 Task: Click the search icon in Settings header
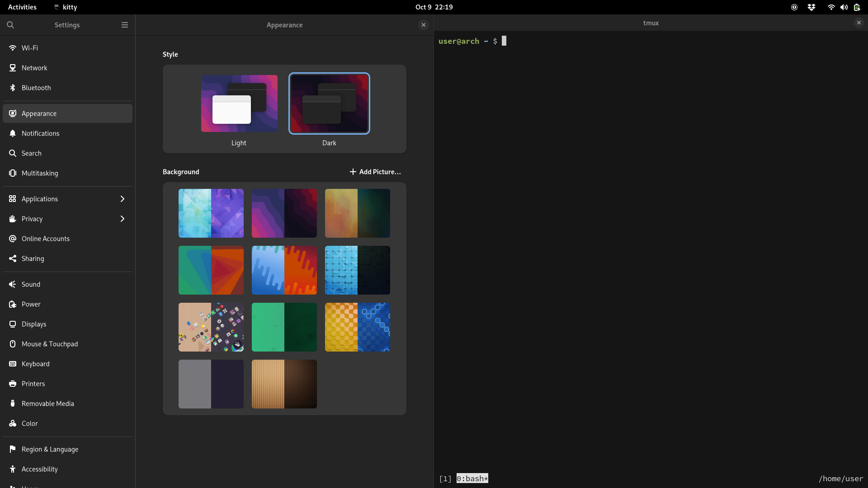click(x=10, y=25)
